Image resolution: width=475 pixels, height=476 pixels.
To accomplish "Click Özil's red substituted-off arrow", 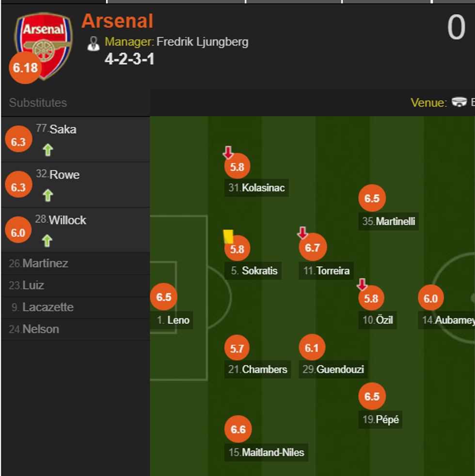I will 362,285.
